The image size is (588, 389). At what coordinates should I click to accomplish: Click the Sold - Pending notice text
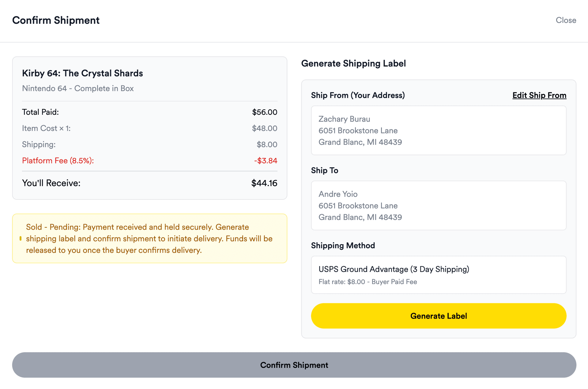point(149,238)
